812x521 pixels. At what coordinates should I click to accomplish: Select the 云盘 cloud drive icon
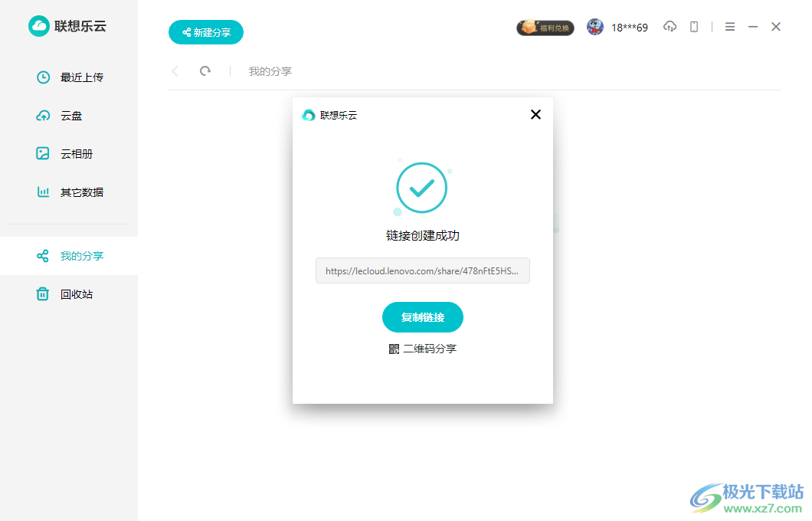point(43,116)
